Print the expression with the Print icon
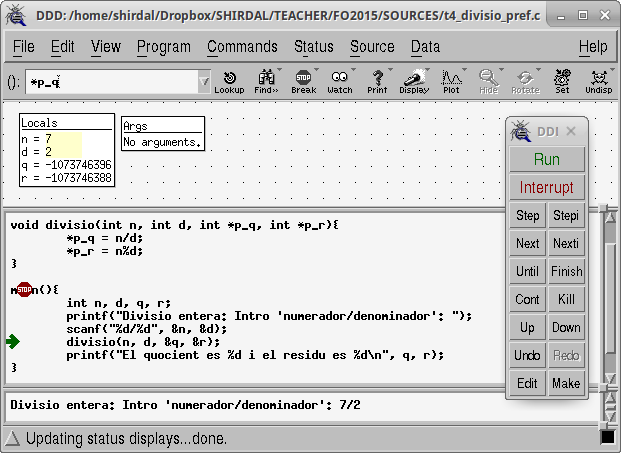The height and width of the screenshot is (453, 621). [377, 81]
